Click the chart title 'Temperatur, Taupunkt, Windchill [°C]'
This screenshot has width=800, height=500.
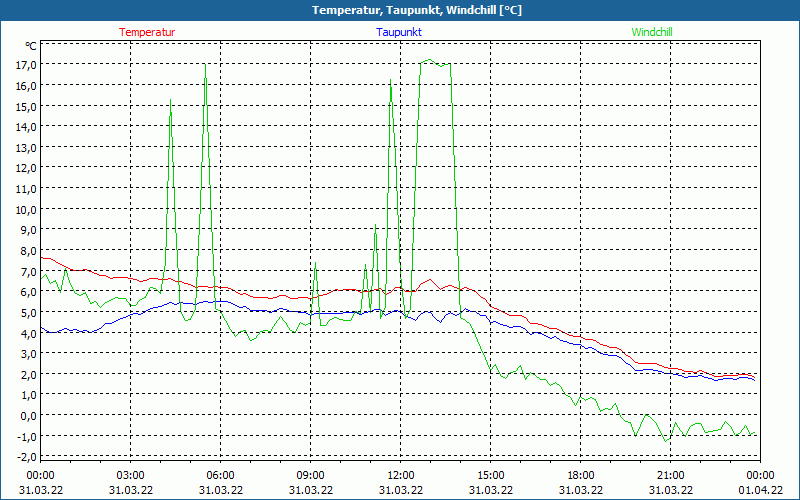point(417,10)
